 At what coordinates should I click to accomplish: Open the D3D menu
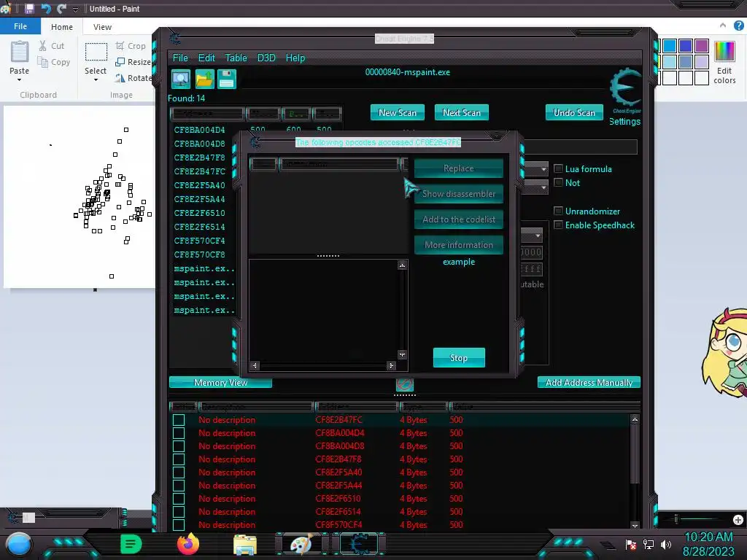coord(266,58)
